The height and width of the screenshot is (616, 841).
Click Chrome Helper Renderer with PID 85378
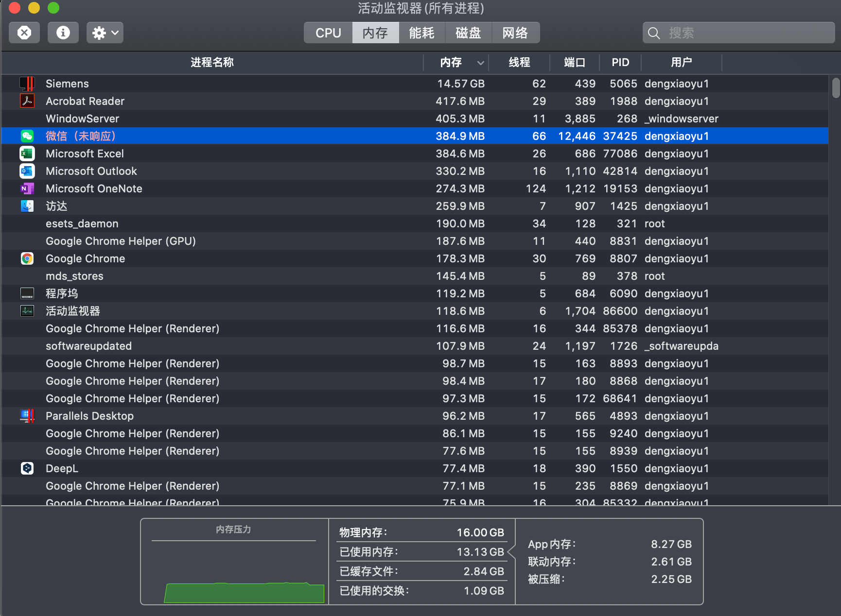[415, 328]
